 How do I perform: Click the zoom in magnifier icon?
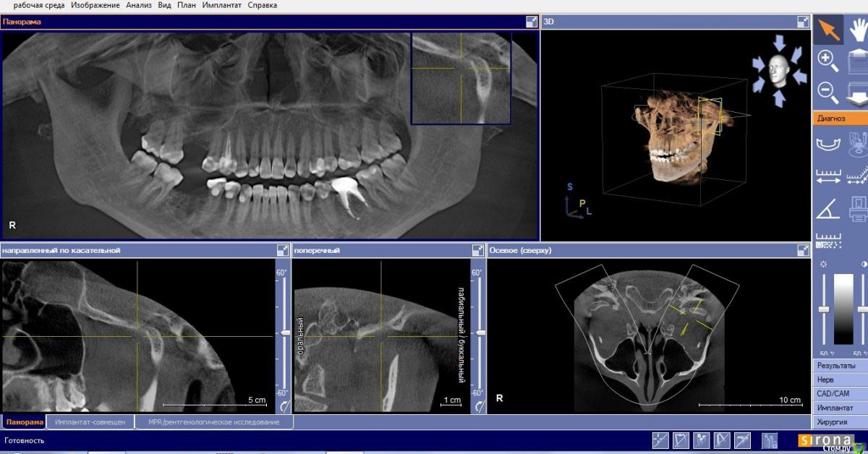coord(828,61)
